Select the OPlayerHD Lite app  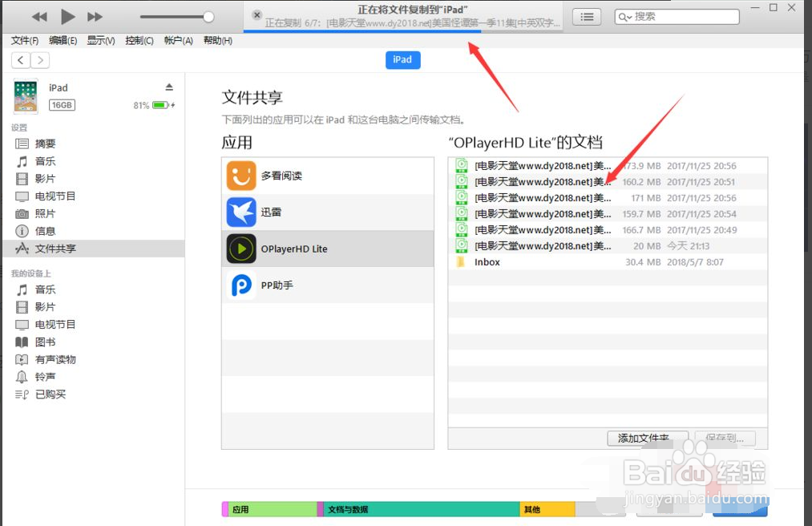pyautogui.click(x=327, y=249)
